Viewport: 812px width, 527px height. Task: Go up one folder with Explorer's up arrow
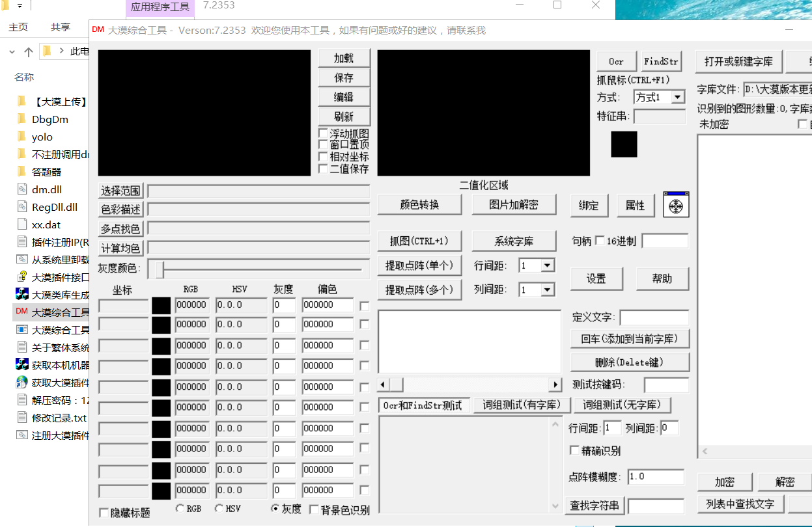coord(28,51)
